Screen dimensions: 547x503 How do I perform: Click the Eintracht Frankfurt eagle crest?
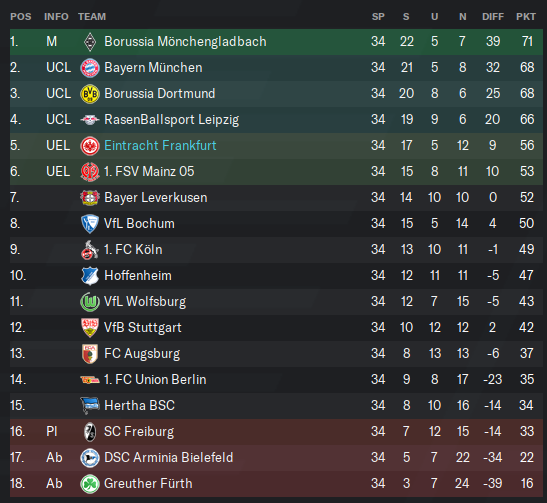[x=90, y=145]
